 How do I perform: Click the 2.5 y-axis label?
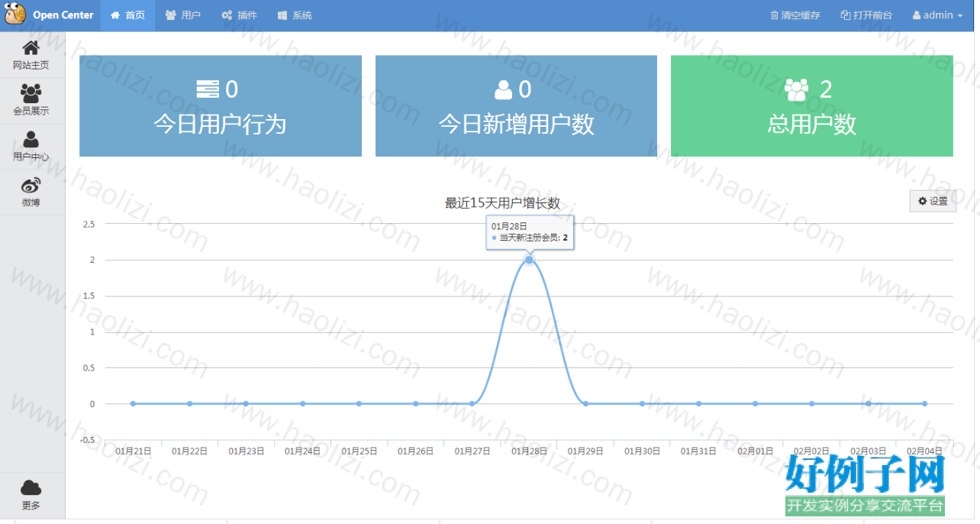(89, 224)
